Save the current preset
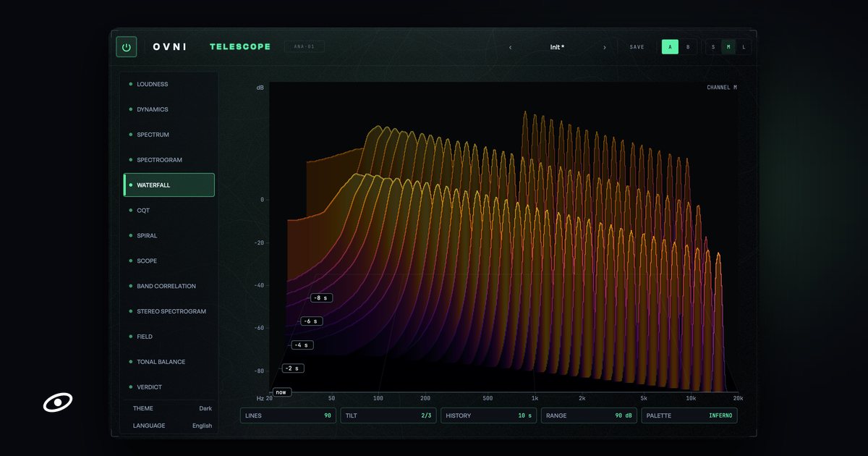The image size is (868, 456). (x=637, y=47)
